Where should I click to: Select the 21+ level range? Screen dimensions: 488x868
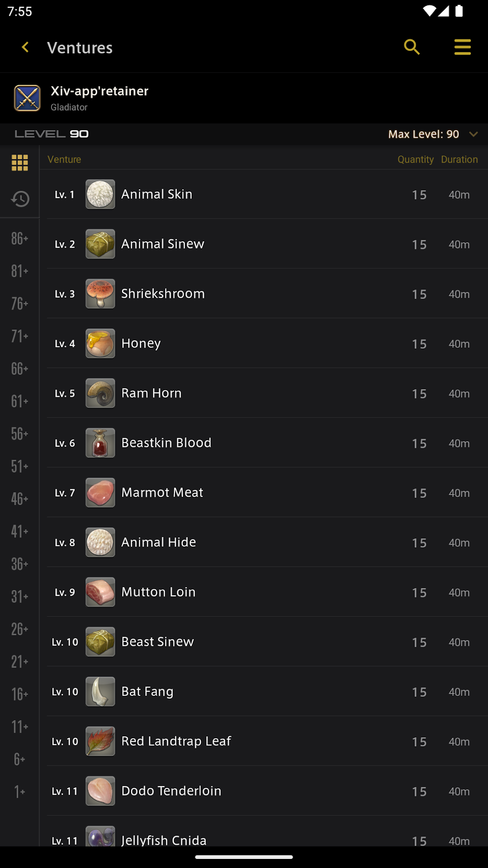20,662
